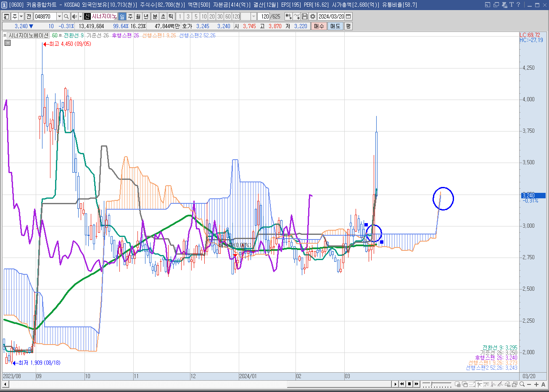Open the calendar date picker icon
Screen dimensions: 549x392
pyautogui.click(x=348, y=16)
